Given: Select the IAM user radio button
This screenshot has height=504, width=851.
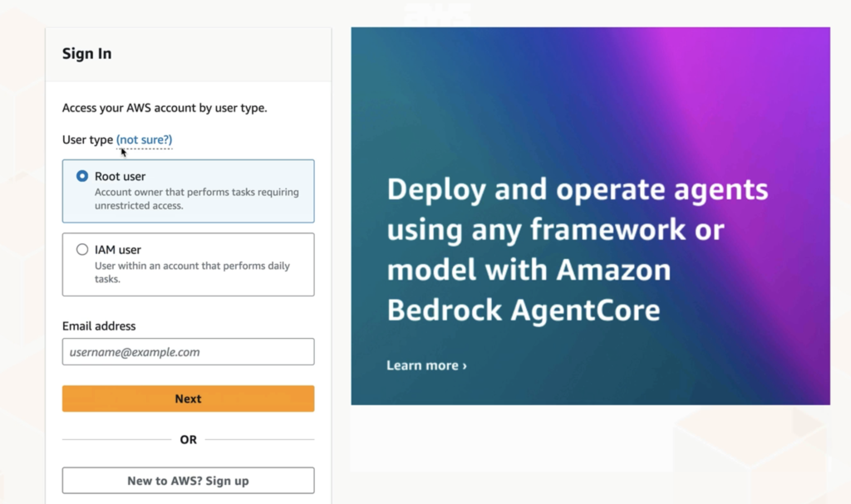Looking at the screenshot, I should [82, 250].
